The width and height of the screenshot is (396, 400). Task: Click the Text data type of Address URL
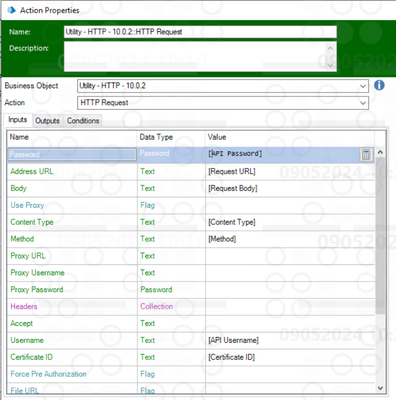click(148, 171)
